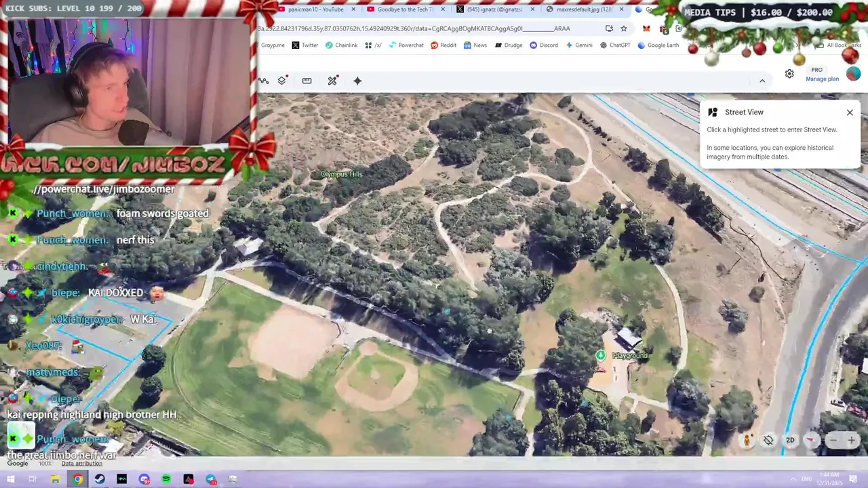868x488 pixels.
Task: Close the Street View info panel
Action: point(850,113)
